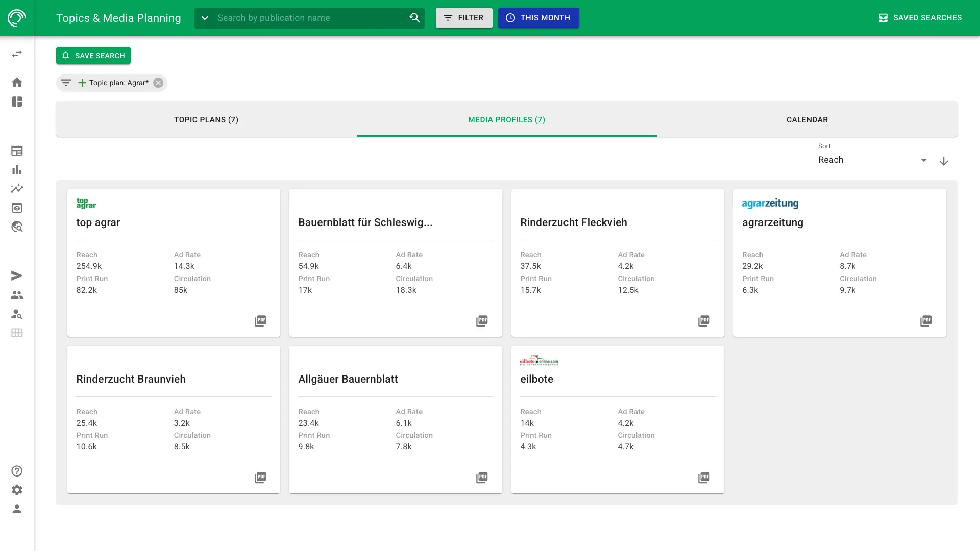Open the trend line insights sidebar icon
Image resolution: width=980 pixels, height=551 pixels.
click(17, 189)
